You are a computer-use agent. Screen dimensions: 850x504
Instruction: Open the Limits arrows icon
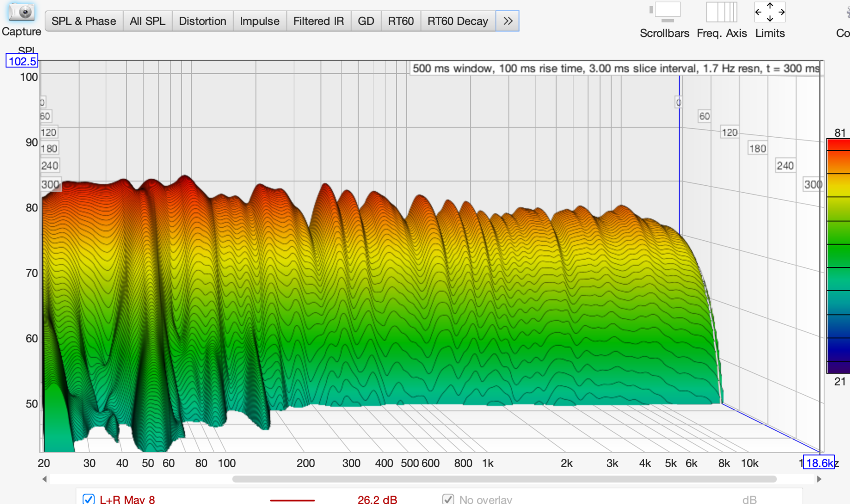click(x=770, y=13)
